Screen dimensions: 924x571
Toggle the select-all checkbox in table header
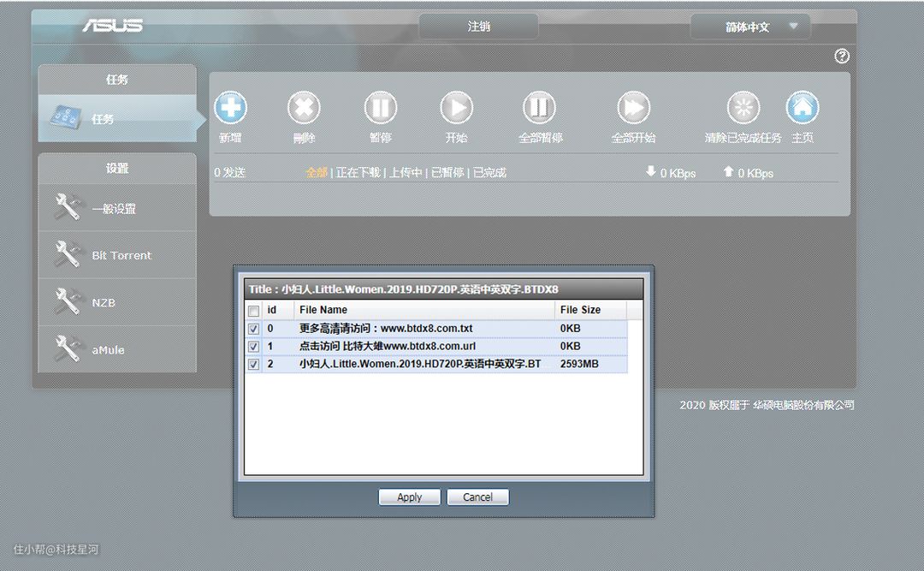[253, 311]
